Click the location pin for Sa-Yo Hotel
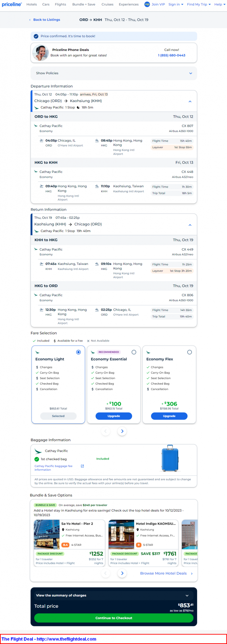Screen dimensions: 227x644 pyautogui.click(x=63, y=530)
